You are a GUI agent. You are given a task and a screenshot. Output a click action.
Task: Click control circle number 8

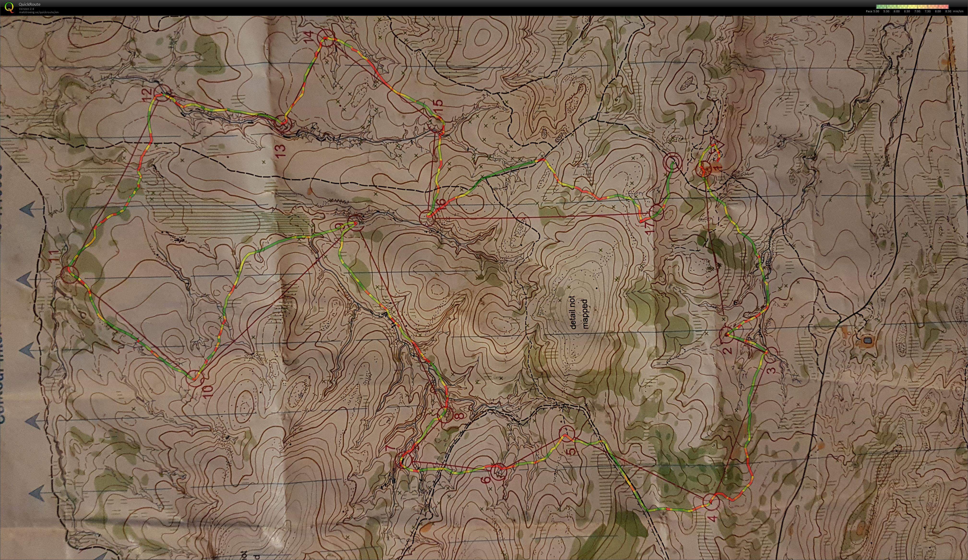tap(446, 415)
